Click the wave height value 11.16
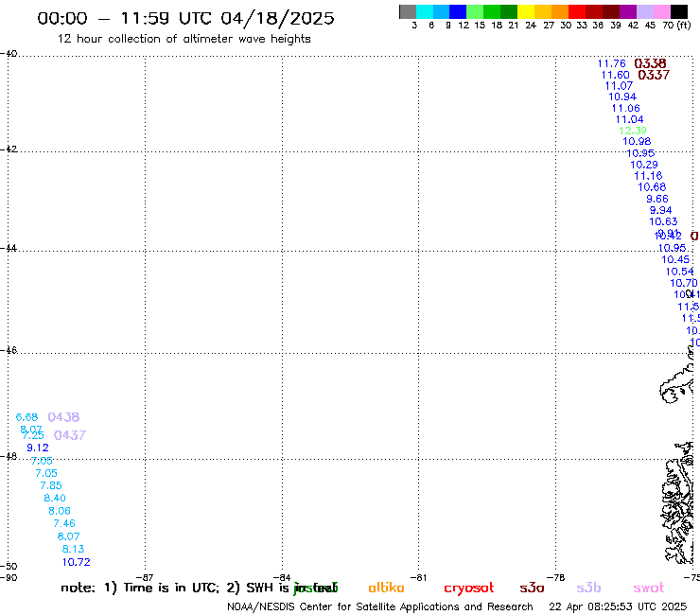The image size is (700, 615). 648,176
